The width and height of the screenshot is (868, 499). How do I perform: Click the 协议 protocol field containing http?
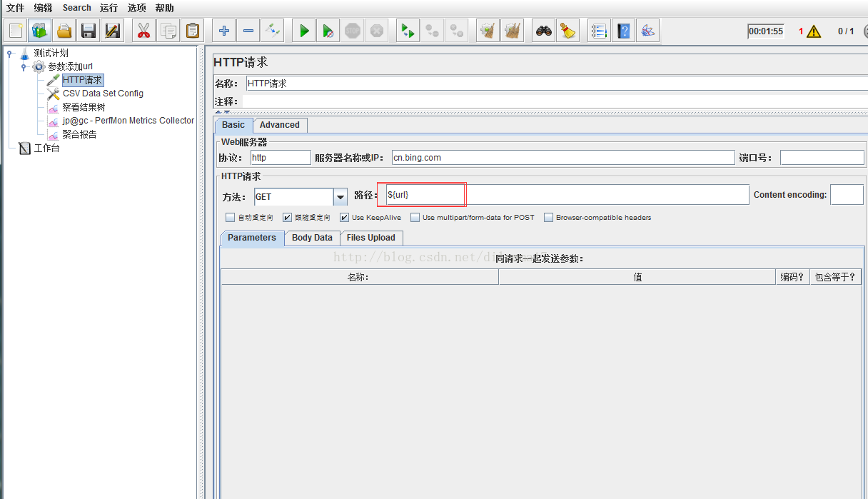[x=281, y=158]
